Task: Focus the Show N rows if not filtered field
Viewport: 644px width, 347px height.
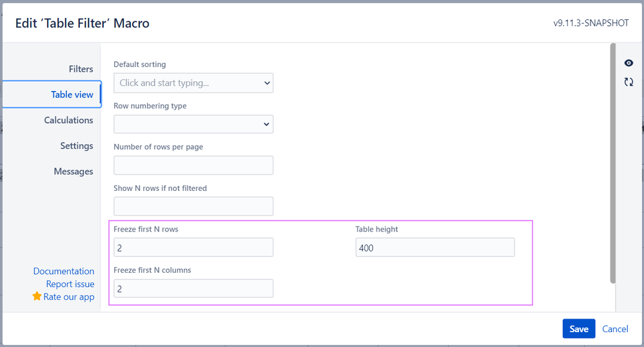Action: click(193, 206)
